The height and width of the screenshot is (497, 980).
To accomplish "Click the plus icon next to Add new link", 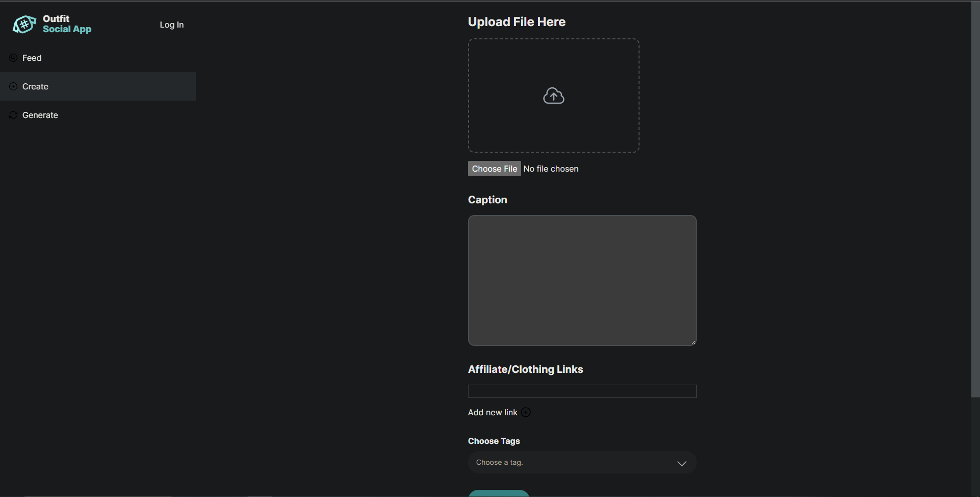I will coord(526,412).
